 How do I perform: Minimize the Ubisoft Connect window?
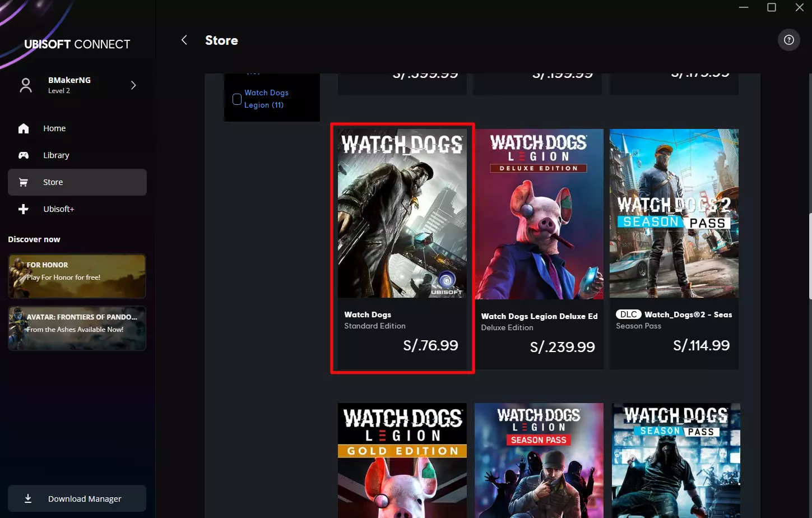coord(744,7)
